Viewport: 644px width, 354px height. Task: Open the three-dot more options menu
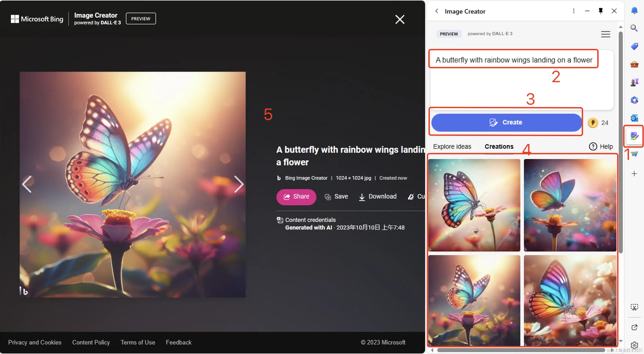[x=574, y=11]
